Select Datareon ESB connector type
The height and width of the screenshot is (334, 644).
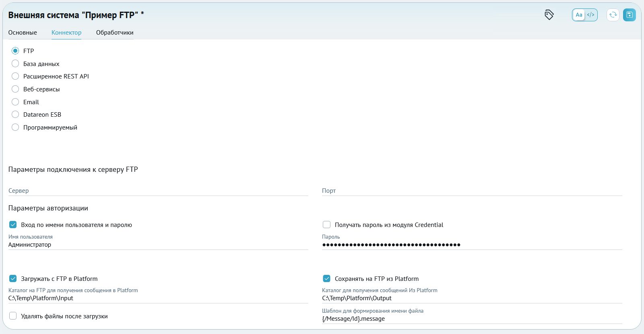pos(15,114)
